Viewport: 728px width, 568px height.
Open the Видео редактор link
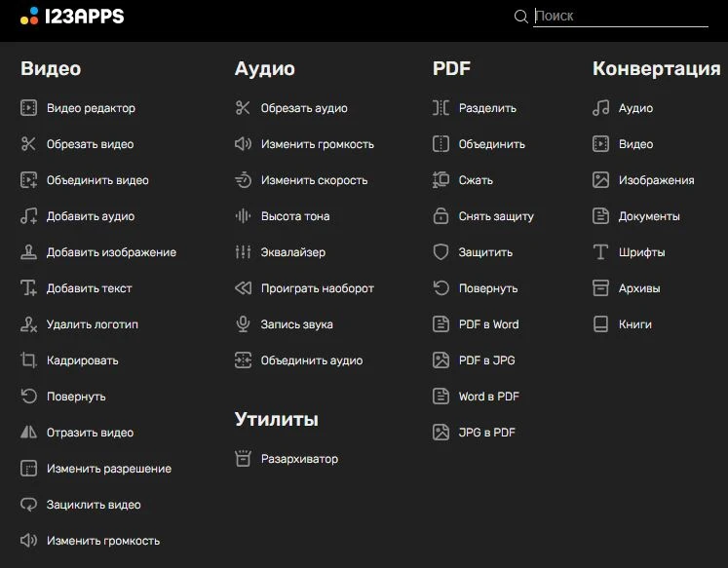[91, 108]
